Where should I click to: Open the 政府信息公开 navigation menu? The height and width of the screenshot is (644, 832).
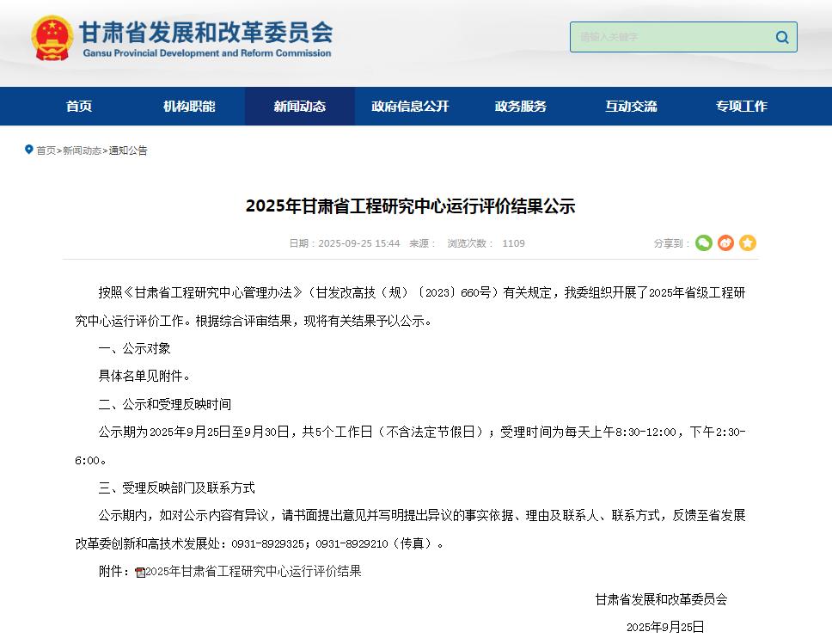click(x=409, y=106)
